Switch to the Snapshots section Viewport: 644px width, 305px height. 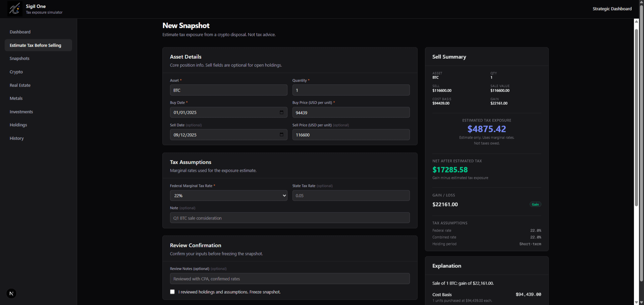[x=19, y=58]
